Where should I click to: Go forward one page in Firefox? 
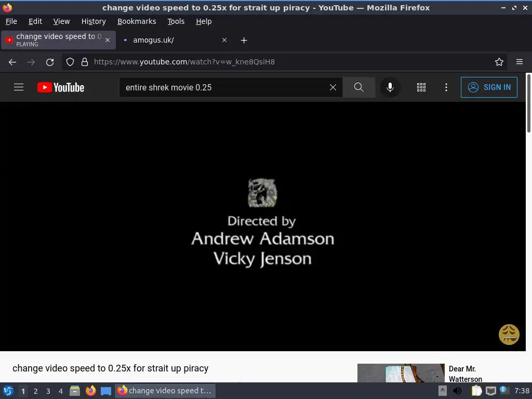pos(31,62)
